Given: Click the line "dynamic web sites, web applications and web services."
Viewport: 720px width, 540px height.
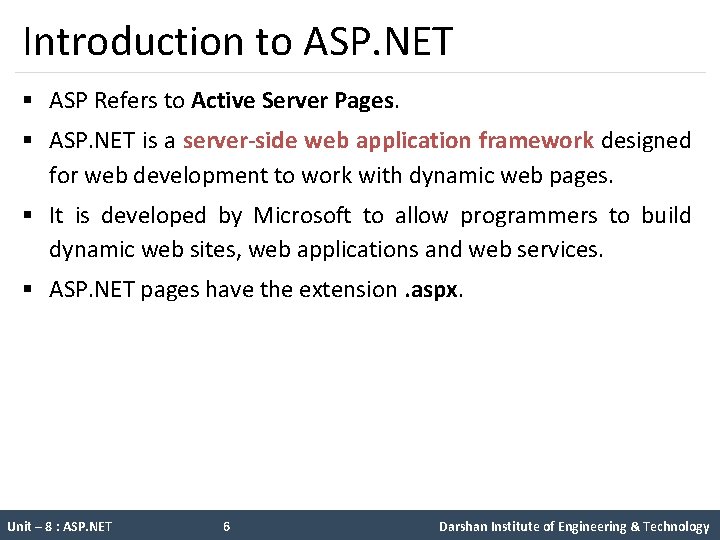Looking at the screenshot, I should point(326,250).
